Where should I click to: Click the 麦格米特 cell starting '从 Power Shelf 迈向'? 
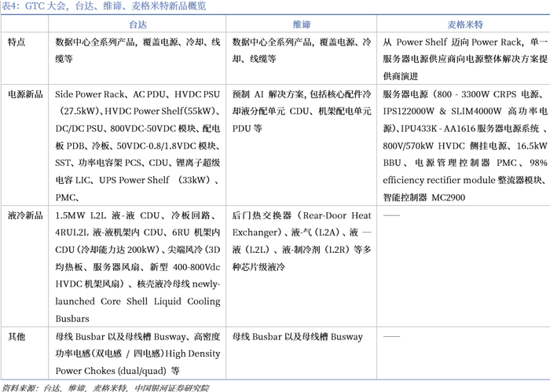click(x=465, y=59)
